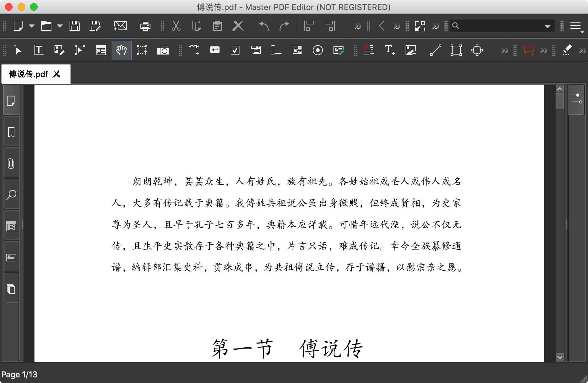Click the Add Text T+ tool
Image resolution: width=588 pixels, height=383 pixels.
390,50
